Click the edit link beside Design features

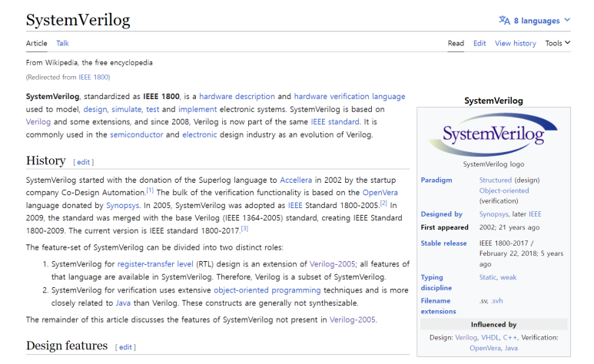coord(125,347)
